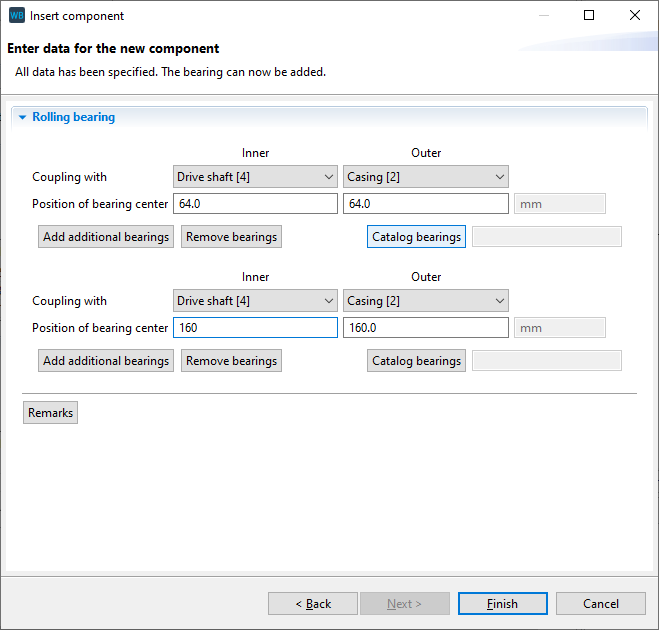Open first Inner coupling dropdown Drive shaft [4]

(255, 177)
